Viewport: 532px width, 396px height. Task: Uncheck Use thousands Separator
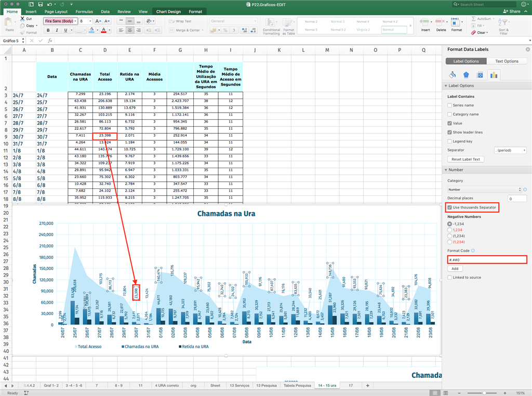point(450,208)
